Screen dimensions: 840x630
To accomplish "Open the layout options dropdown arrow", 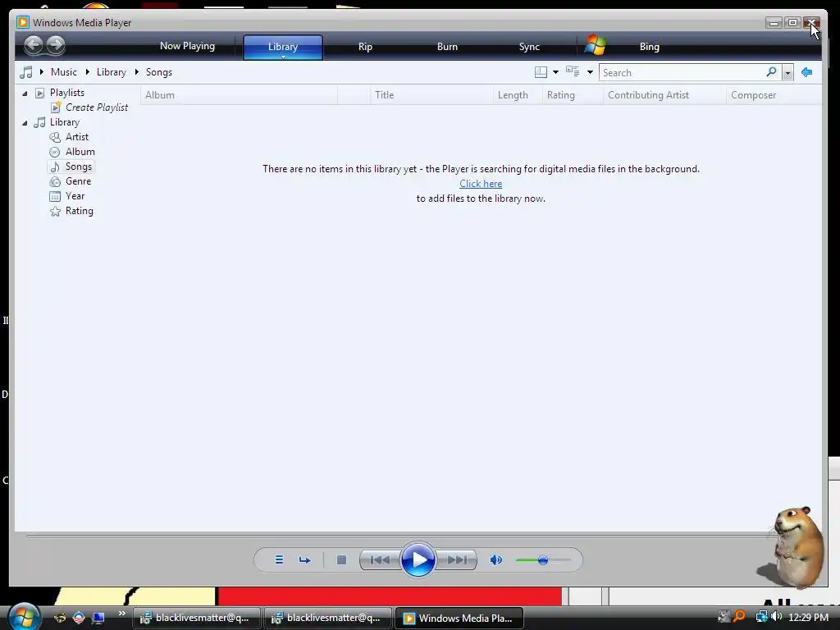I will coord(555,72).
